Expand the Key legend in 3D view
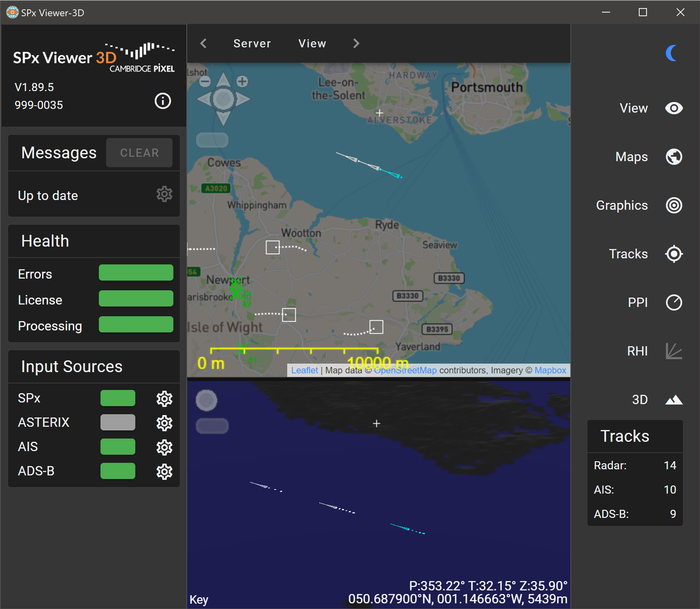The width and height of the screenshot is (700, 609). pyautogui.click(x=199, y=599)
